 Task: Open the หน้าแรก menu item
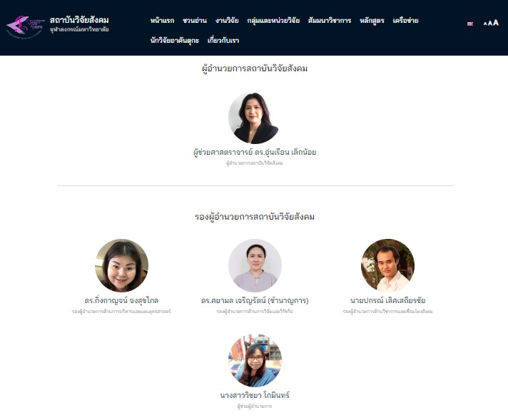(x=162, y=21)
